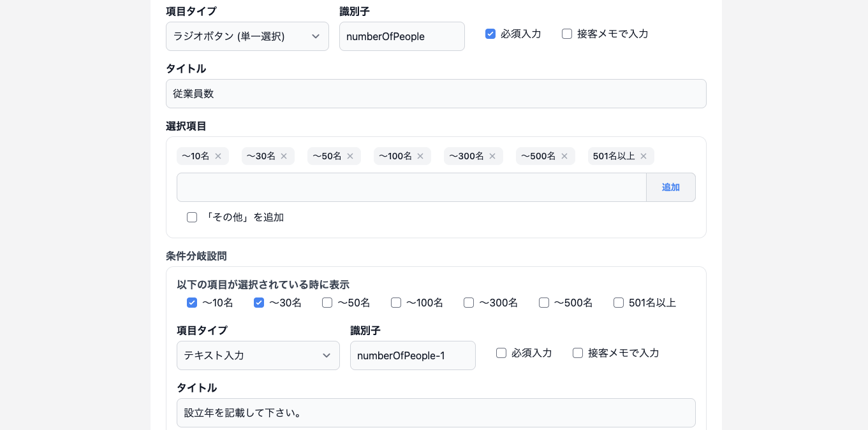Check 501名以上 in branch condition
The height and width of the screenshot is (430, 868).
pos(619,303)
